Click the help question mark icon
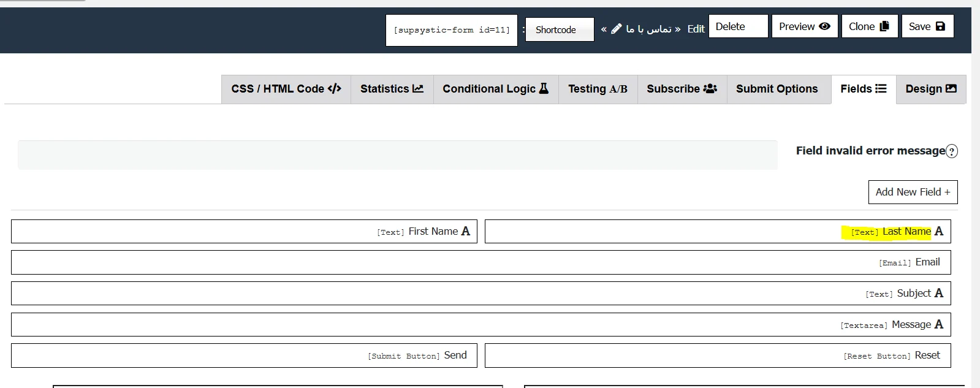 tap(951, 151)
